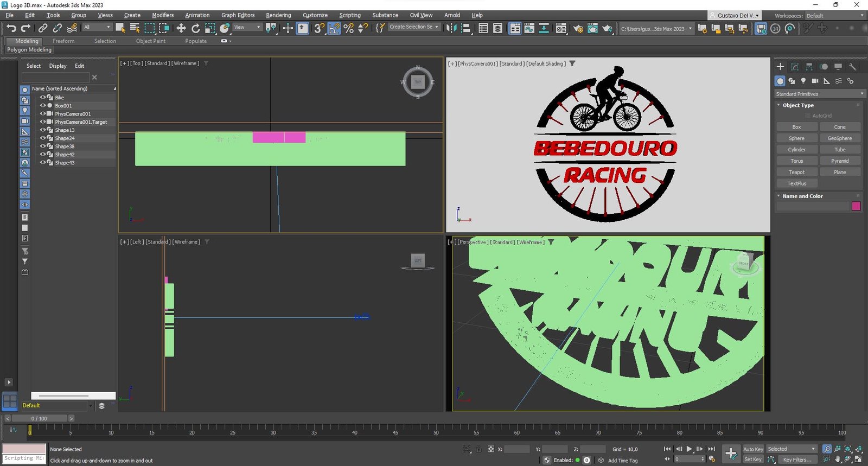The image size is (868, 466).
Task: Click the Render Production teapot icon
Action: [x=607, y=28]
